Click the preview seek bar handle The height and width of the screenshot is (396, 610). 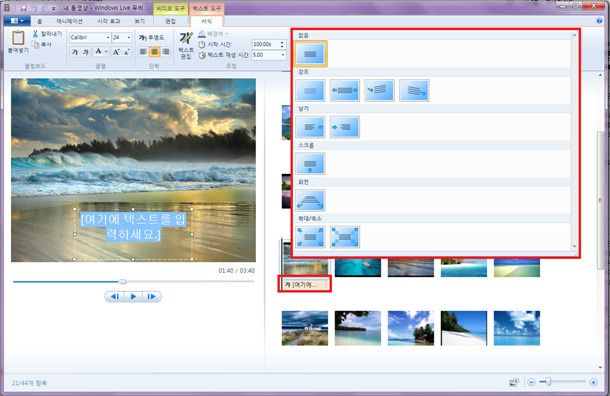tap(122, 281)
